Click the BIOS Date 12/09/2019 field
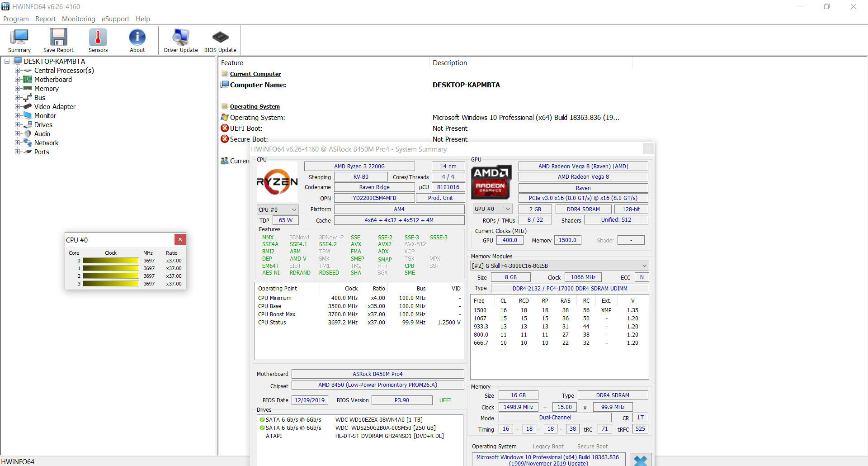Viewport: 868px width, 466px height. click(310, 400)
